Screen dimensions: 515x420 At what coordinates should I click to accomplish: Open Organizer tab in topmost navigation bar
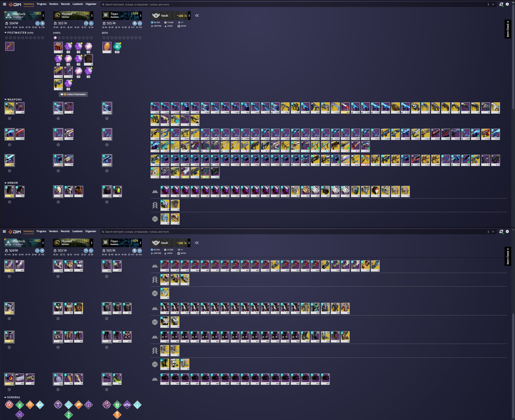tap(91, 4)
